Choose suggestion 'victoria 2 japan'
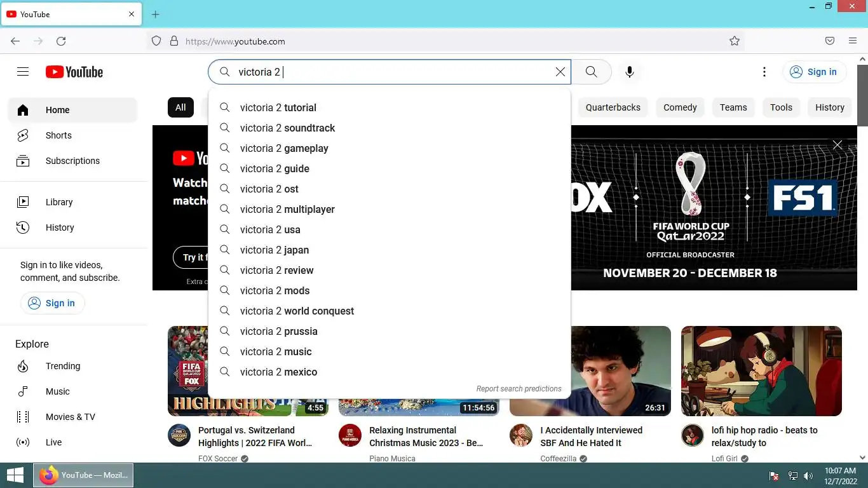868x488 pixels. pos(389,250)
